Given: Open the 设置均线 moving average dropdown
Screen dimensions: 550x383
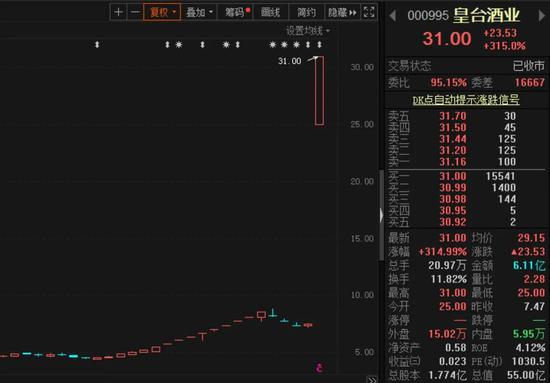Looking at the screenshot, I should 308,31.
